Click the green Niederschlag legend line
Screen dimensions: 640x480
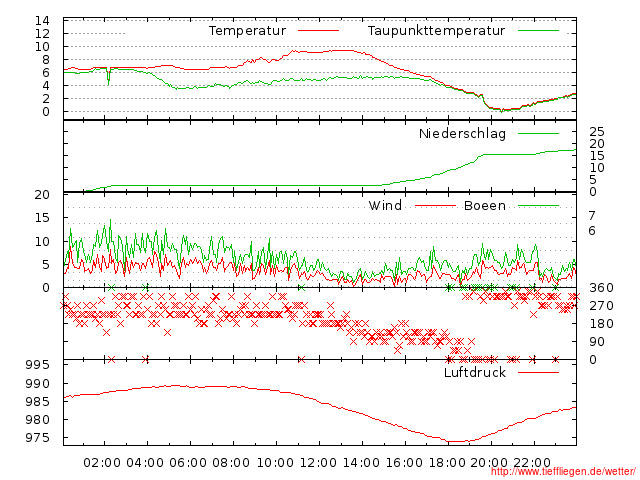click(x=538, y=133)
